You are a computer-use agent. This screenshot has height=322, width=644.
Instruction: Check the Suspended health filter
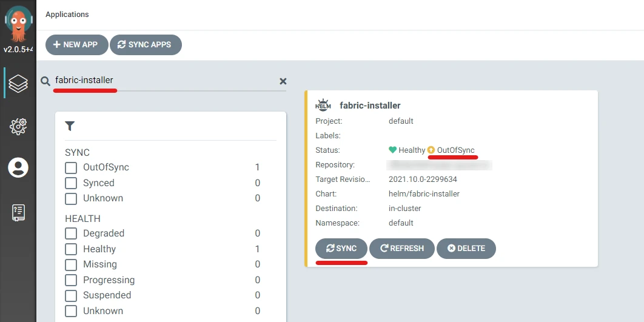pyautogui.click(x=71, y=295)
